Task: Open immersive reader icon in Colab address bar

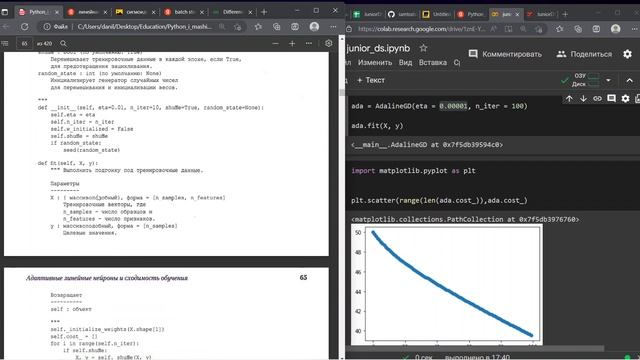Action: tap(509, 29)
